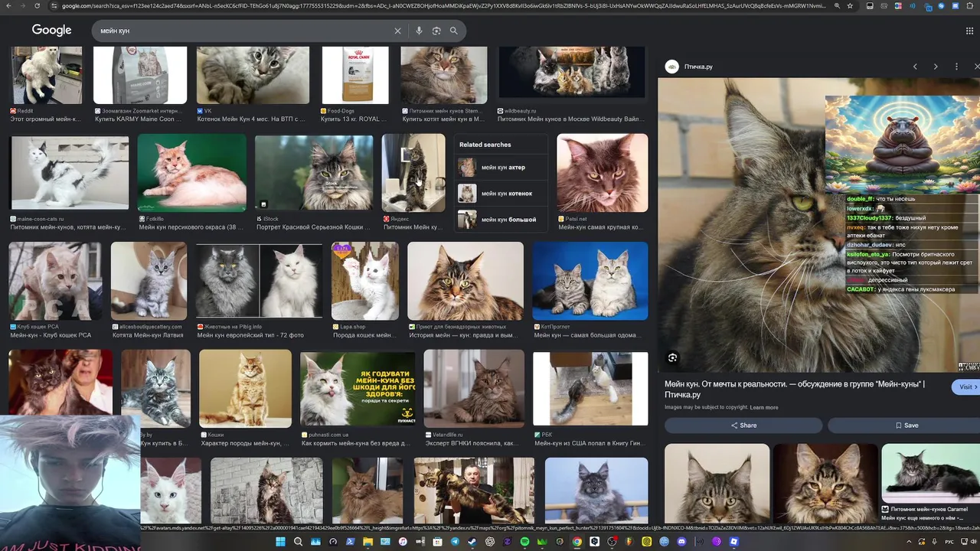
Task: Go to previous image in preview panel
Action: click(915, 67)
